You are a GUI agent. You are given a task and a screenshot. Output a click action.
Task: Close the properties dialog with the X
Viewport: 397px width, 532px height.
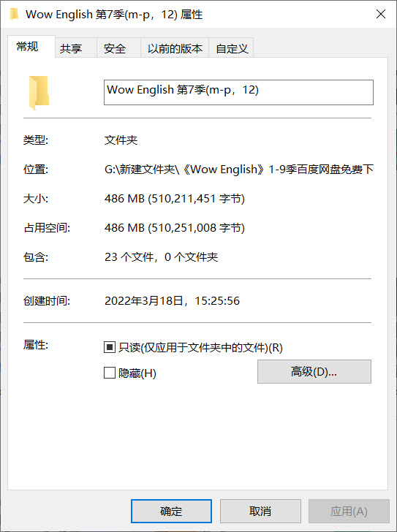(x=381, y=14)
